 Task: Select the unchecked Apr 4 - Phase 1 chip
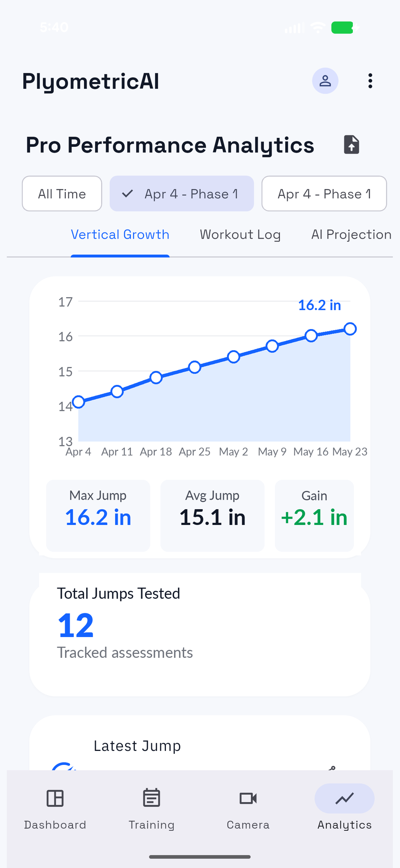tap(324, 193)
